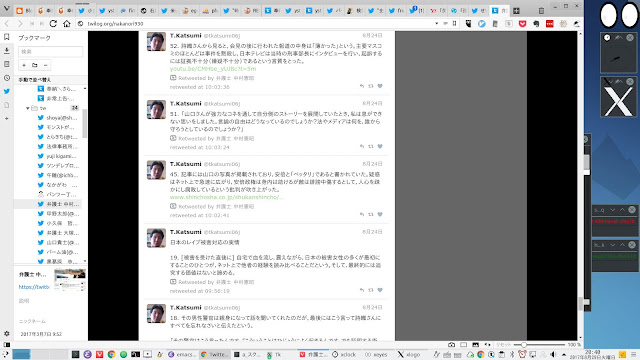This screenshot has height=360, width=640.
Task: Switch to the ph browser tab
Action: (x=210, y=11)
